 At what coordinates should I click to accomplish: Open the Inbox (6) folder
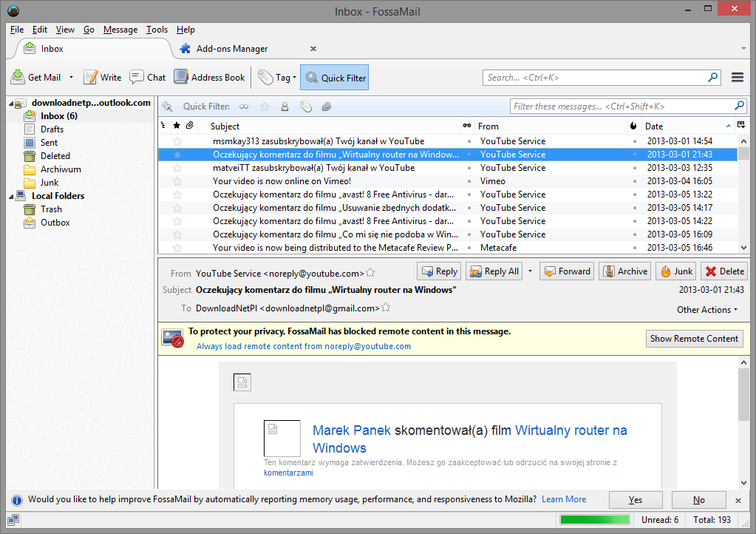[x=59, y=116]
